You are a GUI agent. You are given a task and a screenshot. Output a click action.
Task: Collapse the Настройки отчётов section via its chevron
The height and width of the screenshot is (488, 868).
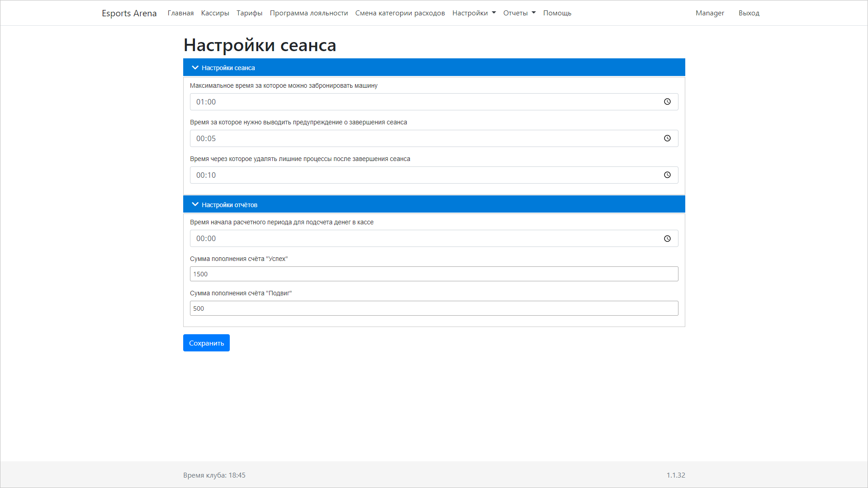tap(195, 204)
